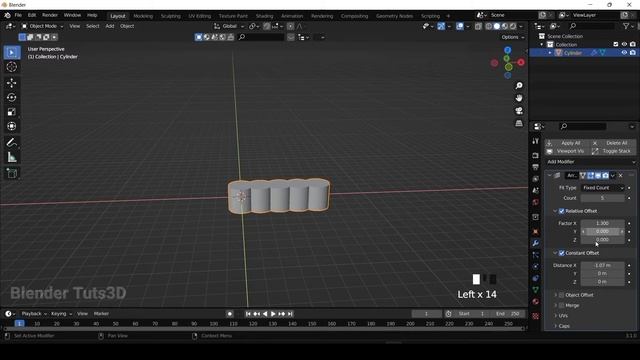Switch to the Modeling workspace tab

coord(143,16)
